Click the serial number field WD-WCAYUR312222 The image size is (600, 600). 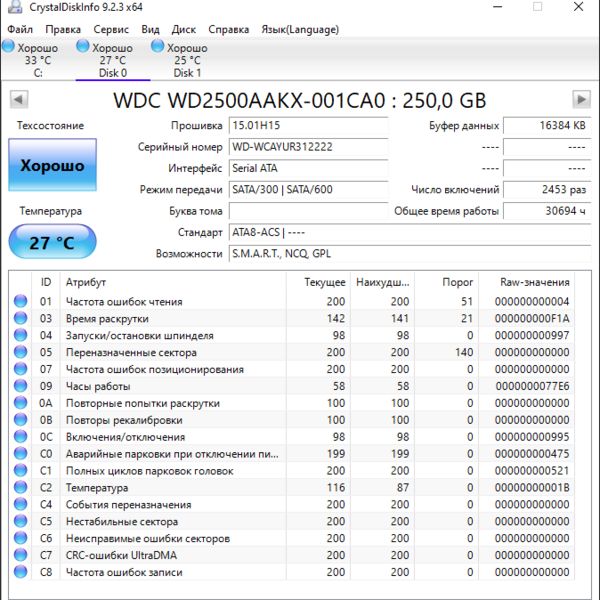(308, 147)
